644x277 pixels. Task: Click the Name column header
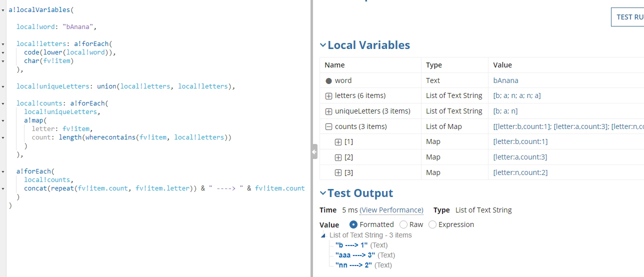coord(334,65)
